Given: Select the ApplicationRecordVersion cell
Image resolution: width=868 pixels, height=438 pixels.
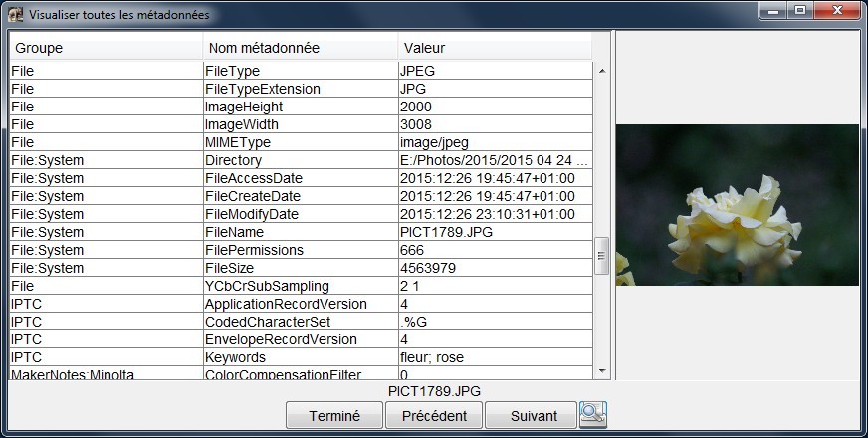Looking at the screenshot, I should point(301,304).
